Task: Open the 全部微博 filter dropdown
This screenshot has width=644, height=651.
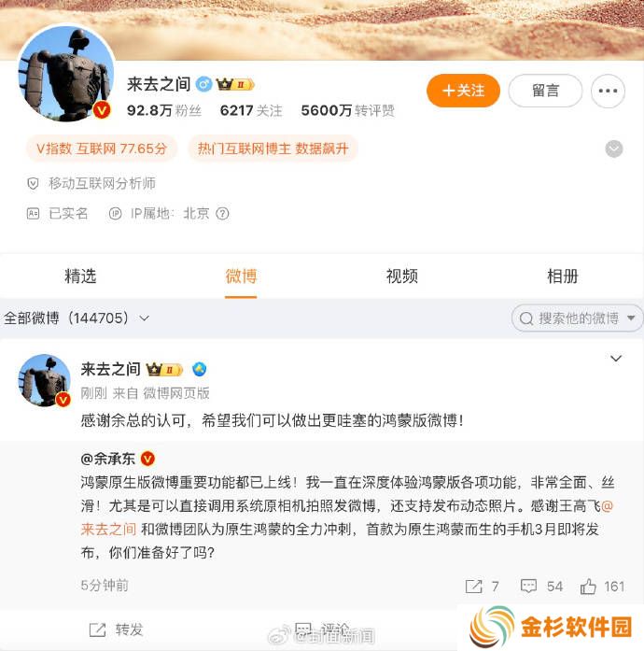Action: point(76,318)
